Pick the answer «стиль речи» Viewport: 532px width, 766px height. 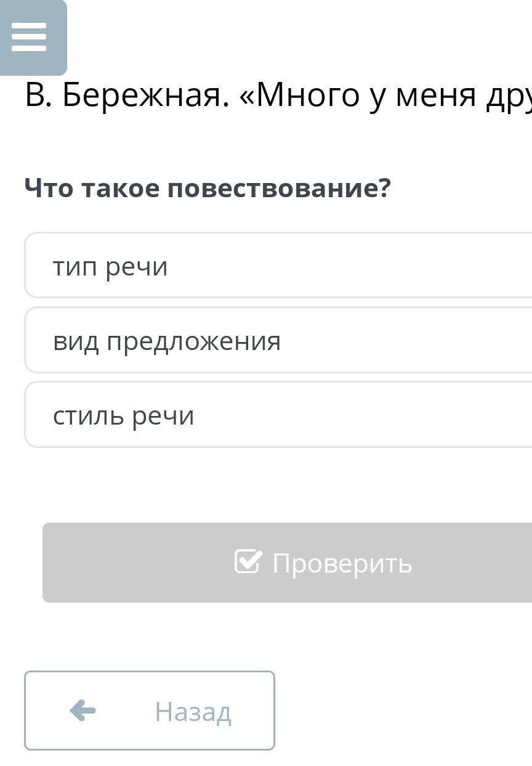coord(277,415)
